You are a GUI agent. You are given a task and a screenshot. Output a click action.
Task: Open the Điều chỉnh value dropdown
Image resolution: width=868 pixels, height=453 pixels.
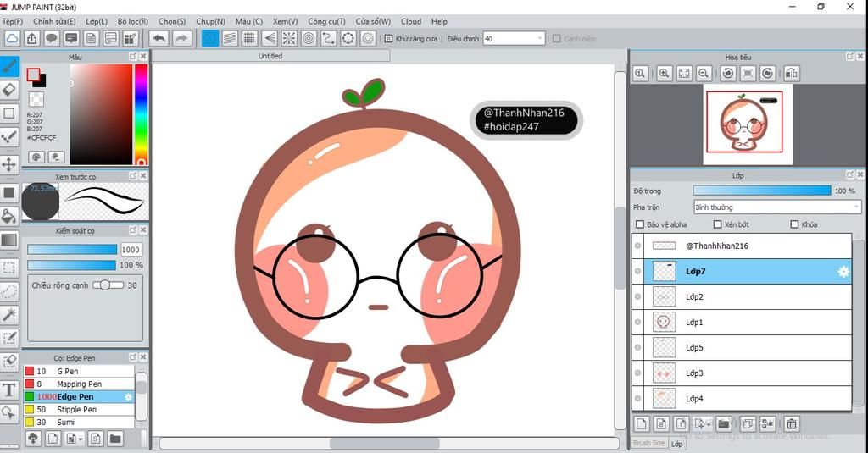(514, 39)
